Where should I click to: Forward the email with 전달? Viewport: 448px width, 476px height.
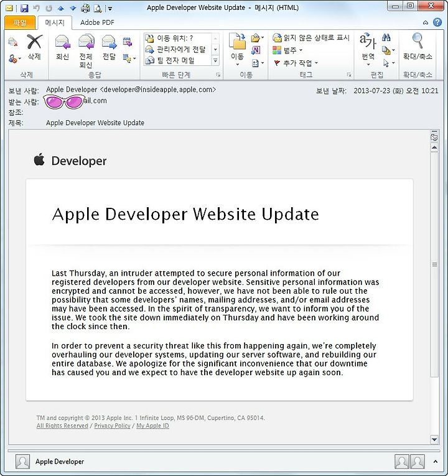pyautogui.click(x=110, y=47)
